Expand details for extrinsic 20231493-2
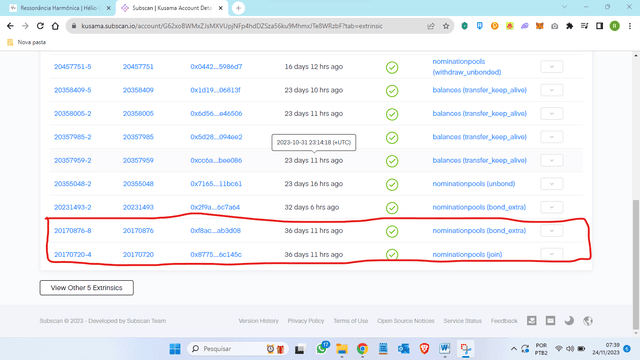This screenshot has height=360, width=640. coord(551,207)
